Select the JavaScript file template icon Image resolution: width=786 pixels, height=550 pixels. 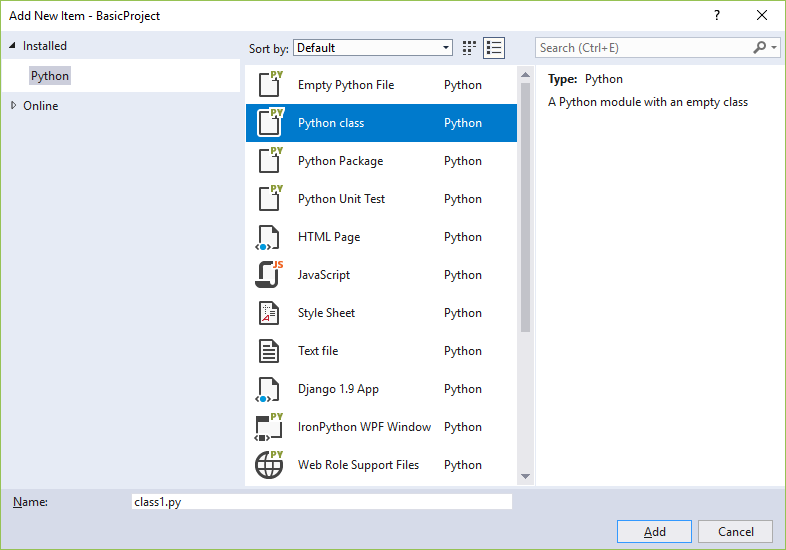269,275
